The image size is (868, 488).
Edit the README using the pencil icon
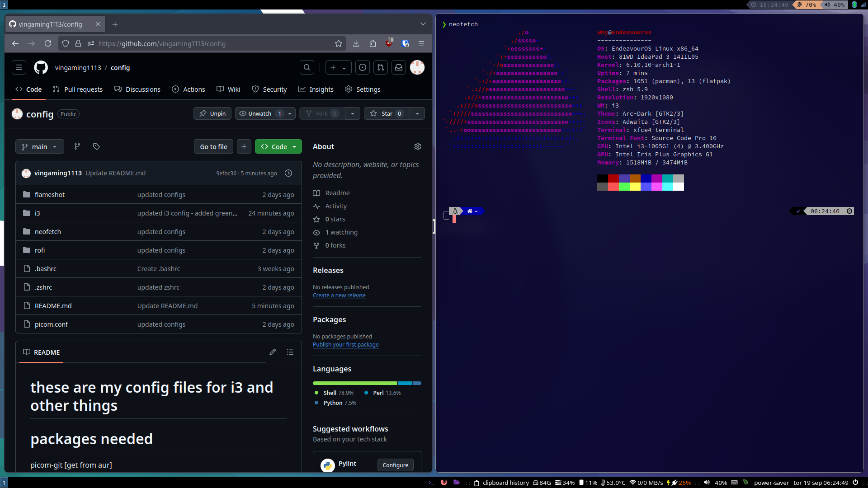(272, 352)
